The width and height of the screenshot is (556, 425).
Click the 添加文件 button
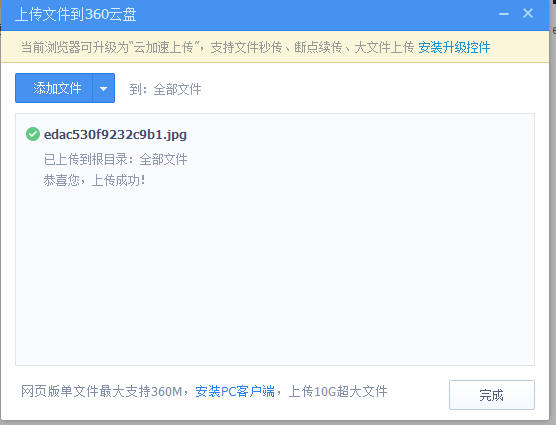[54, 88]
